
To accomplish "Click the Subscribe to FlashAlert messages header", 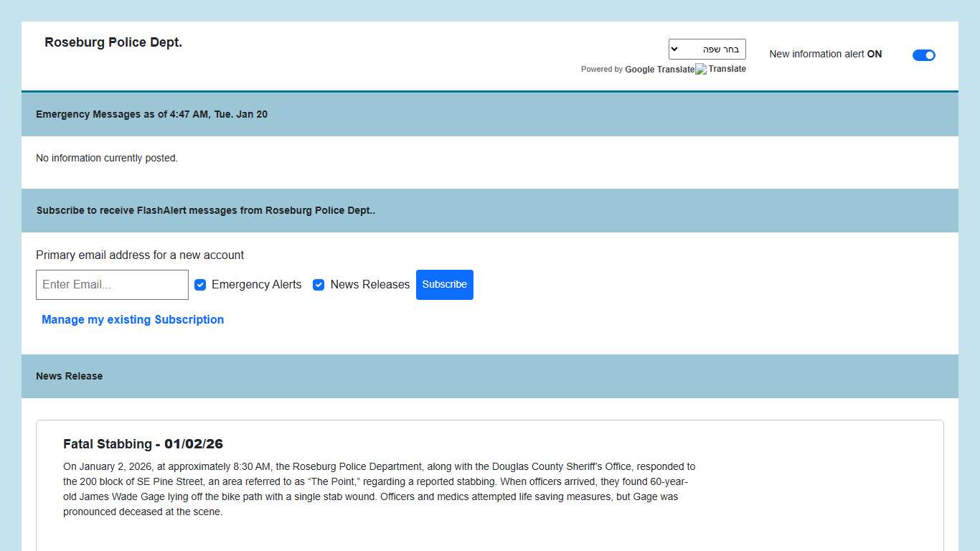I will [x=205, y=210].
